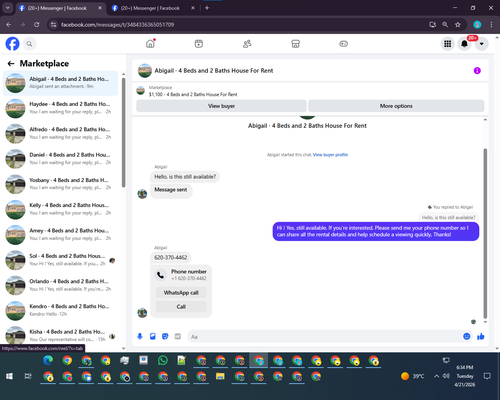Viewport: 500px width, 400px height.
Task: Open Kisha conversation in the list
Action: [x=60, y=336]
